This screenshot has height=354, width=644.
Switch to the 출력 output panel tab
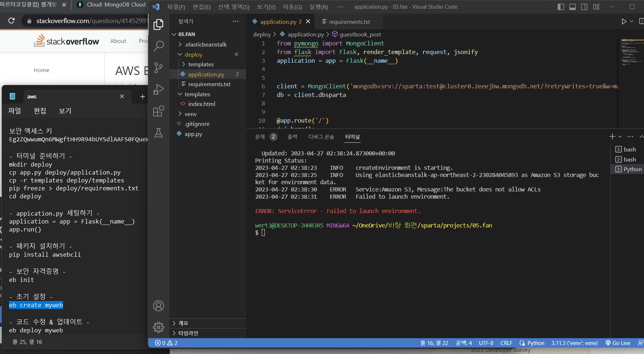click(x=292, y=137)
